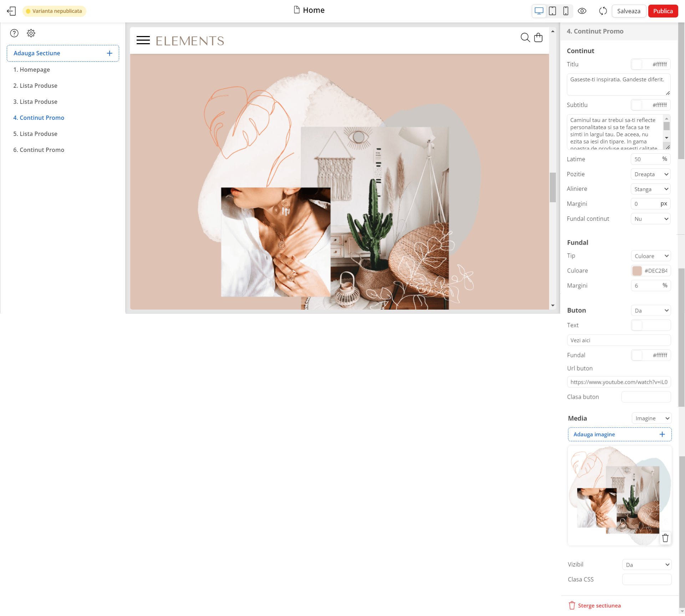Viewport: 685px width, 616px height.
Task: Click the #DEC2B4 background color swatch
Action: coord(637,271)
